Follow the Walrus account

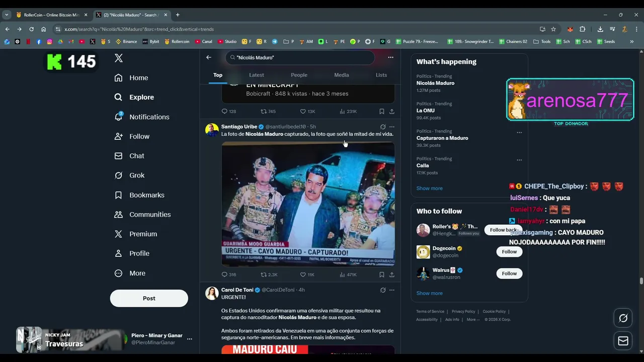[x=509, y=274]
